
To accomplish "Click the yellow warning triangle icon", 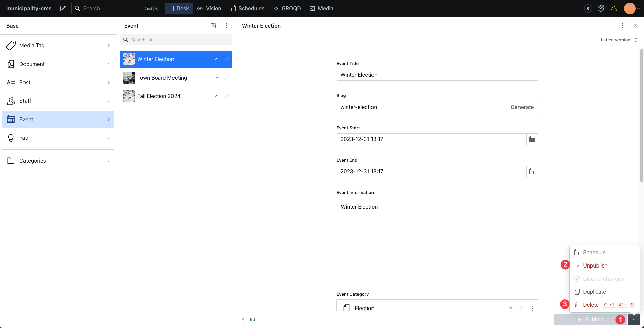I will pyautogui.click(x=614, y=8).
